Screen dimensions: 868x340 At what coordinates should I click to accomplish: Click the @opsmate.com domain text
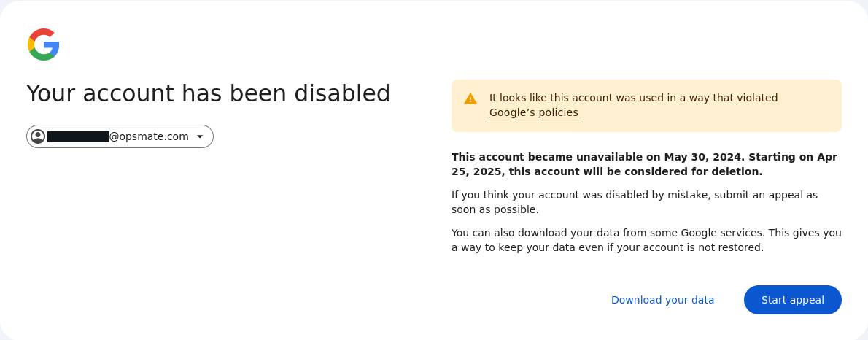point(149,136)
